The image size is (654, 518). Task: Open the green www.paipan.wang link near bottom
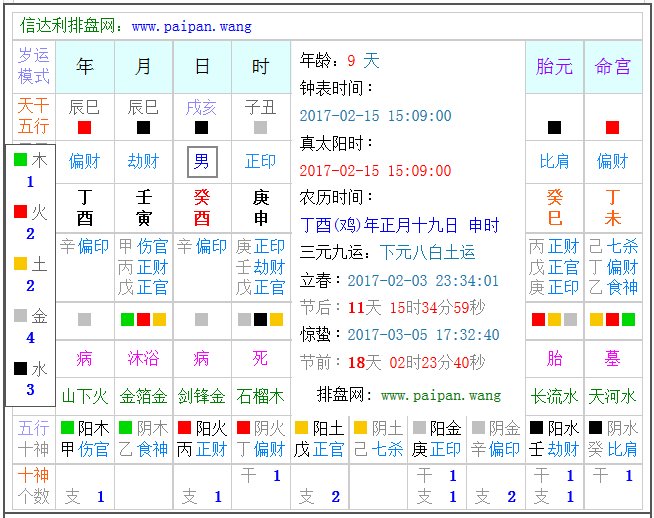point(441,395)
